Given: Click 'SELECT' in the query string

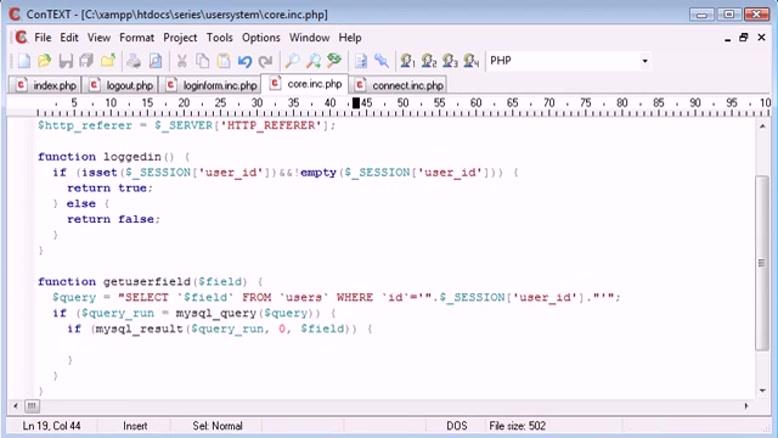Looking at the screenshot, I should pyautogui.click(x=147, y=297).
